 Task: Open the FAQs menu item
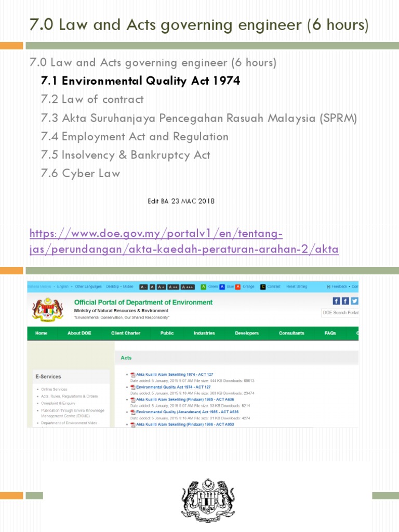330,333
